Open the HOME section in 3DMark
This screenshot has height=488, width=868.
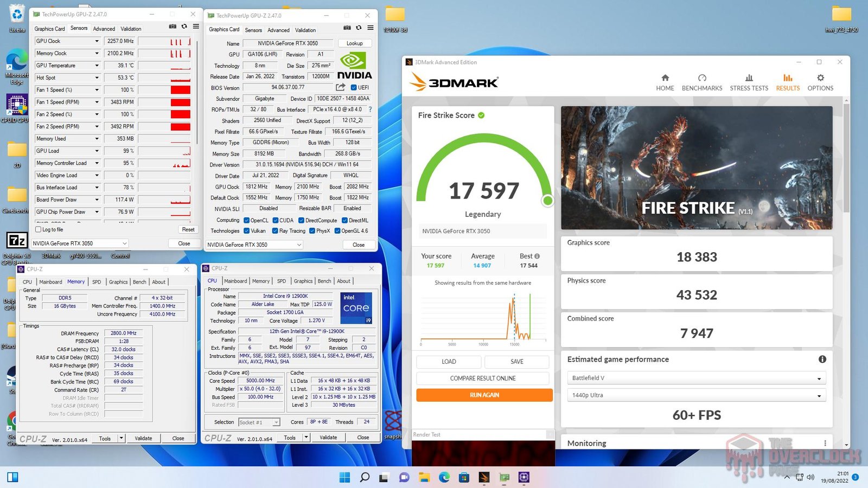tap(665, 82)
